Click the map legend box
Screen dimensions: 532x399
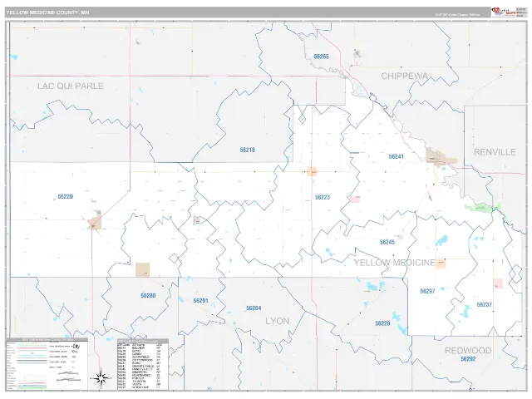click(47, 364)
